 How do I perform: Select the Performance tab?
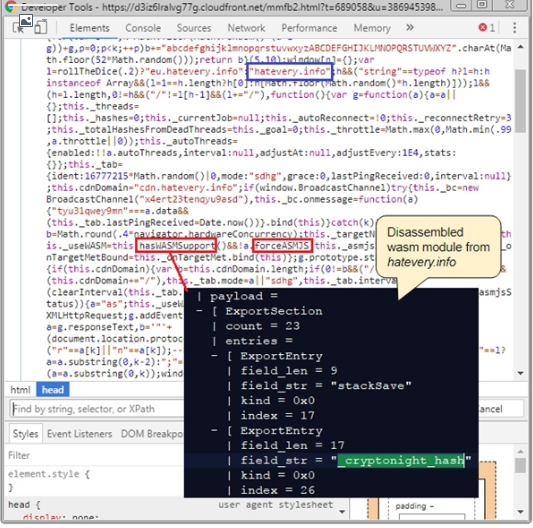point(309,28)
